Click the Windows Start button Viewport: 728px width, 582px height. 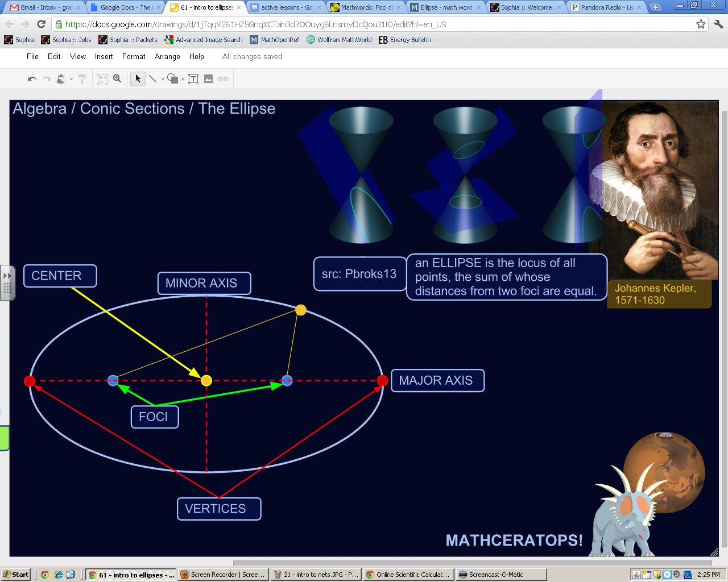[16, 575]
